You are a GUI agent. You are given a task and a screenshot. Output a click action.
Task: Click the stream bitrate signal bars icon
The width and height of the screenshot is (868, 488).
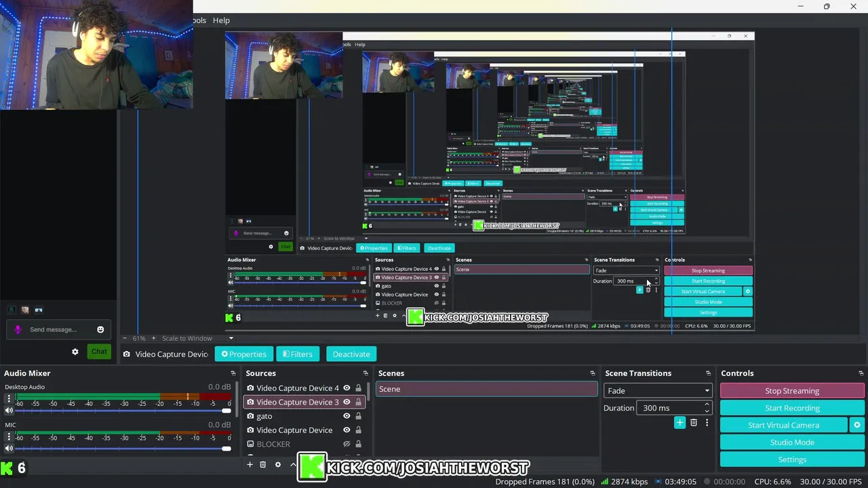(x=604, y=481)
